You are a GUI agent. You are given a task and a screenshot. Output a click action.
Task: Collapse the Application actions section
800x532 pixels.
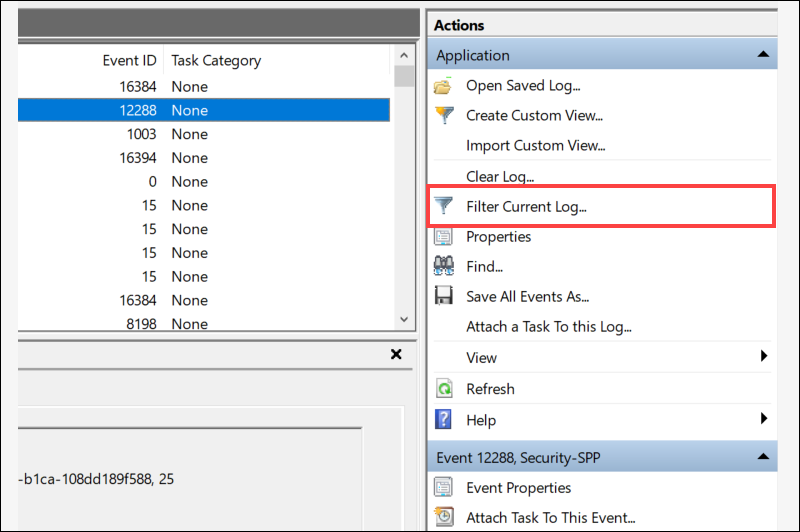(763, 54)
